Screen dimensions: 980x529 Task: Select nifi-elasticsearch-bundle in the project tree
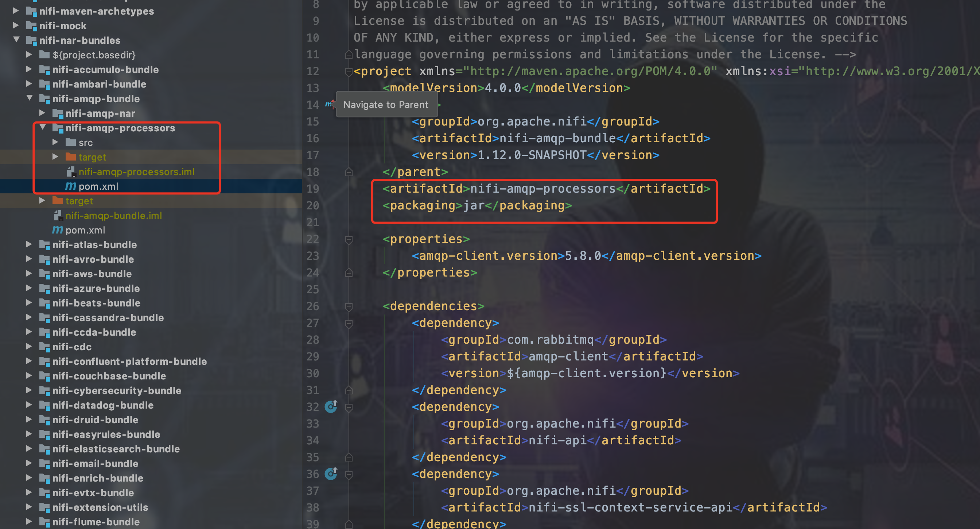(116, 449)
